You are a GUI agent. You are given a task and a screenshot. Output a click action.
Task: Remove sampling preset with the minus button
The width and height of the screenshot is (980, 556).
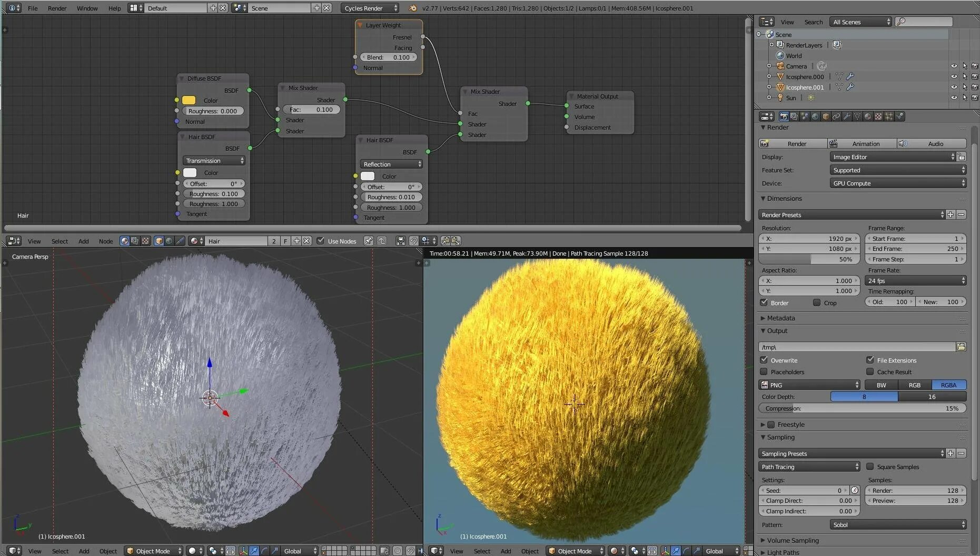(961, 453)
